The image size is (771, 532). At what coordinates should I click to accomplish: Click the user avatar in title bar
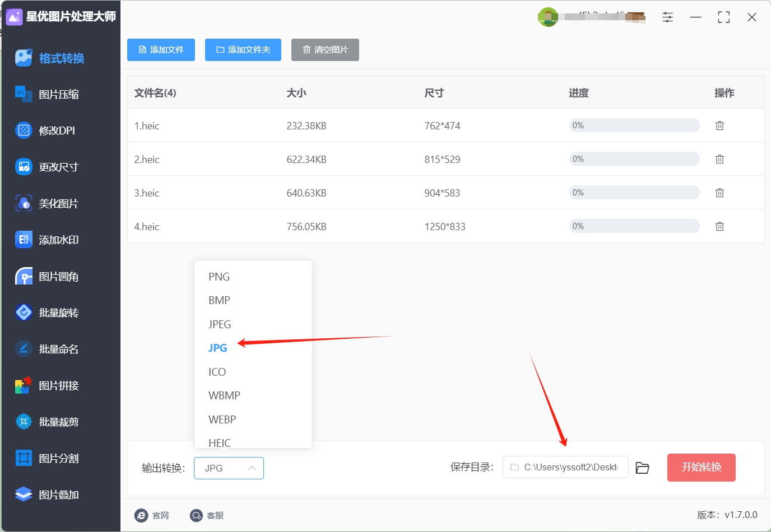pyautogui.click(x=547, y=17)
